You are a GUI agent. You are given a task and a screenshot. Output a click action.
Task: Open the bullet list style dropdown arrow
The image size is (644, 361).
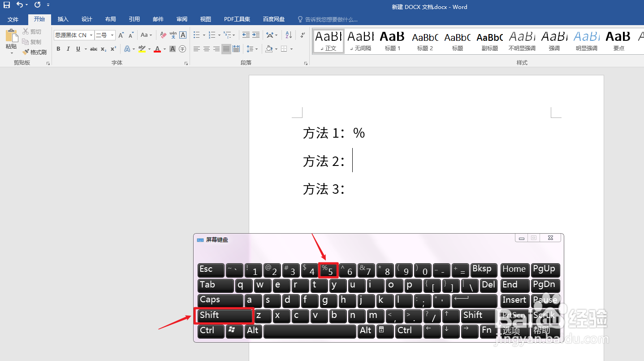[204, 35]
